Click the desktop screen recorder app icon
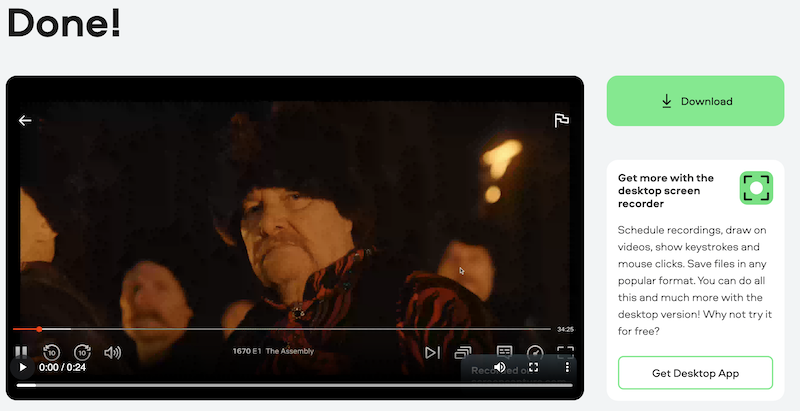This screenshot has width=800, height=411. coord(756,188)
